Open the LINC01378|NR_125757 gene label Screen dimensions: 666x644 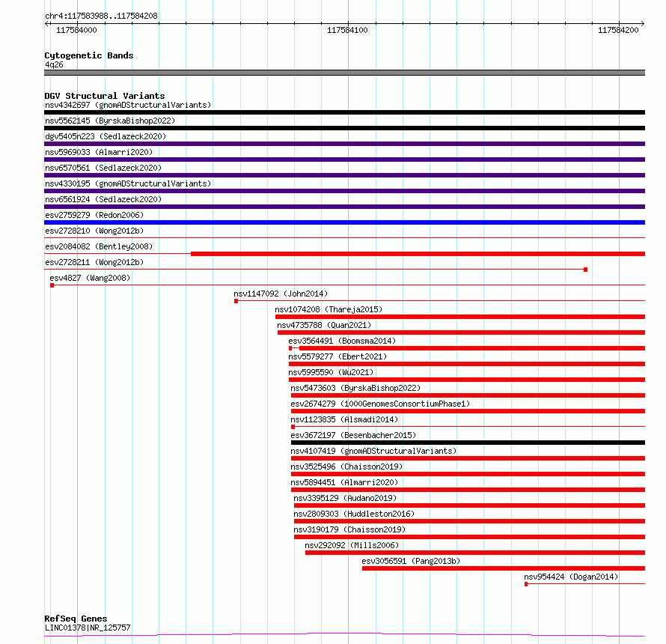pyautogui.click(x=88, y=628)
